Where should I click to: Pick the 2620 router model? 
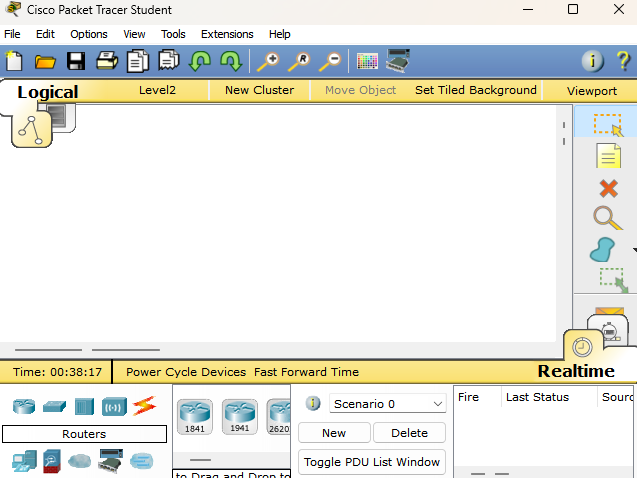pyautogui.click(x=279, y=417)
